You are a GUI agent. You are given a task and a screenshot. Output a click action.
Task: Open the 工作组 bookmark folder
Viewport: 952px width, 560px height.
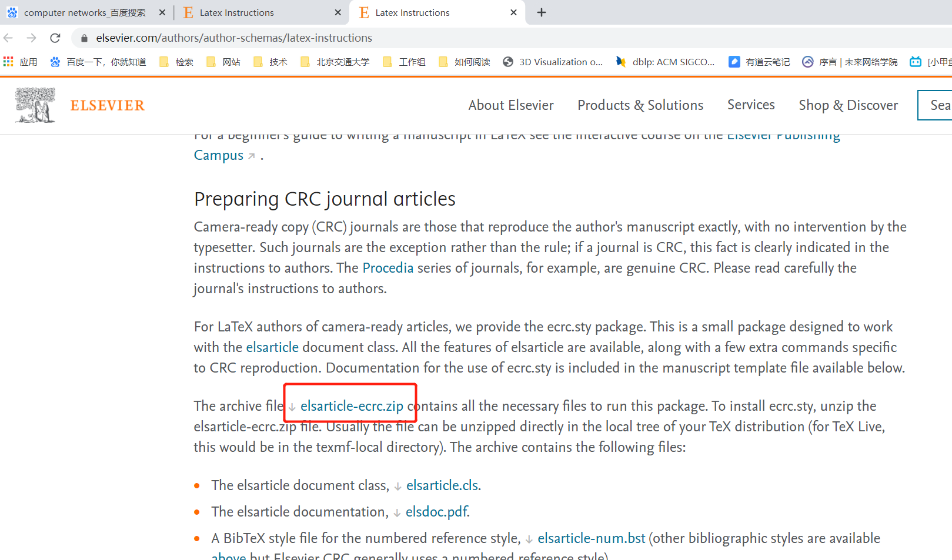(404, 62)
